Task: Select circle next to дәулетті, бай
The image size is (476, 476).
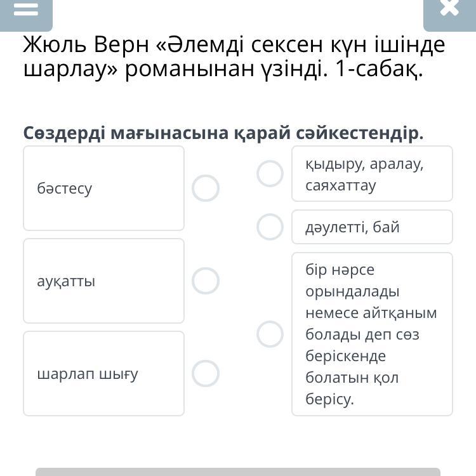Action: 270,227
